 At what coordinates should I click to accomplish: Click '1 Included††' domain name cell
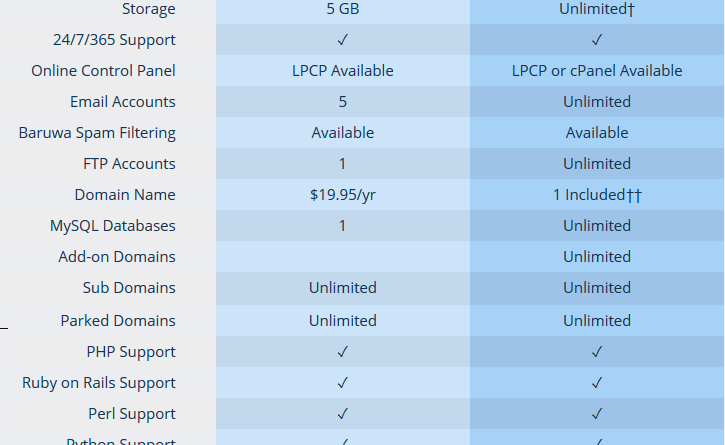(x=597, y=195)
